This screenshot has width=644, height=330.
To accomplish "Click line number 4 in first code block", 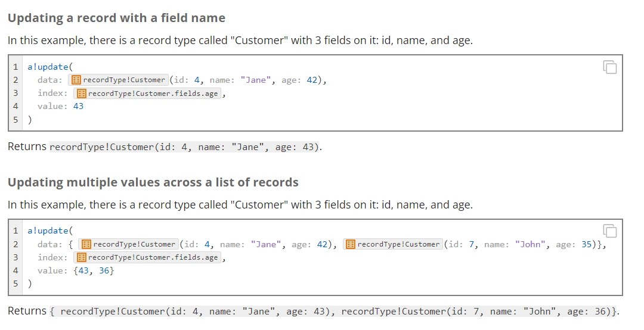I will [x=16, y=106].
